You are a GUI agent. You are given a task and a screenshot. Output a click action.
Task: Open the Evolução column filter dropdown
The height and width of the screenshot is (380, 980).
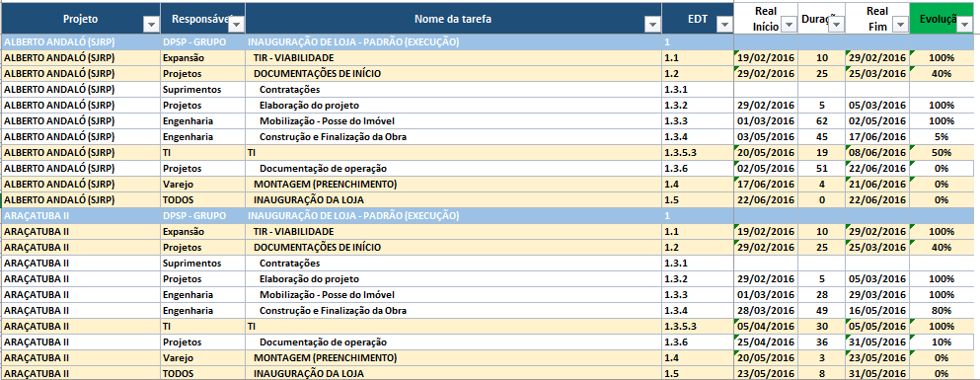(965, 25)
